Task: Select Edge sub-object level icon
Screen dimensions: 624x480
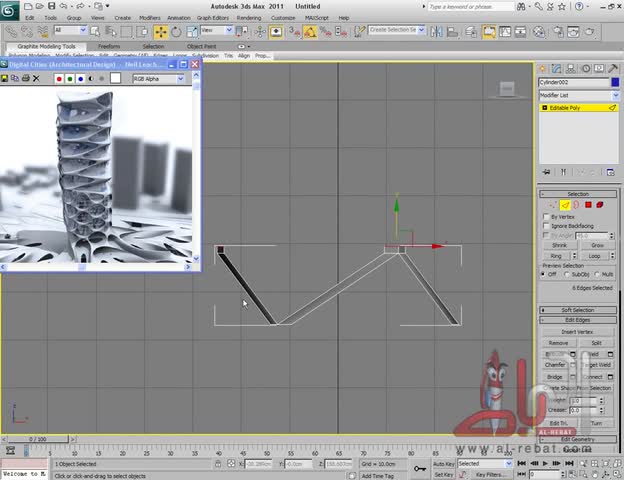Action: click(x=565, y=205)
